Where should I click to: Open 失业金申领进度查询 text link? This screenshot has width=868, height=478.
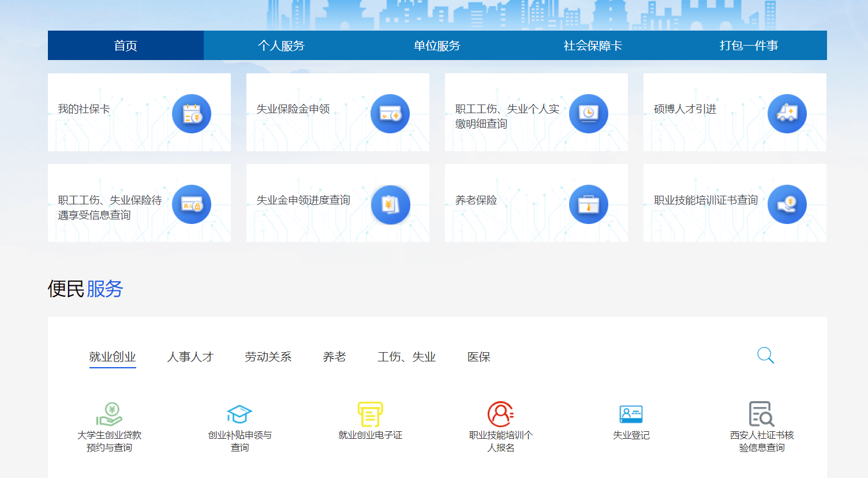(x=304, y=200)
